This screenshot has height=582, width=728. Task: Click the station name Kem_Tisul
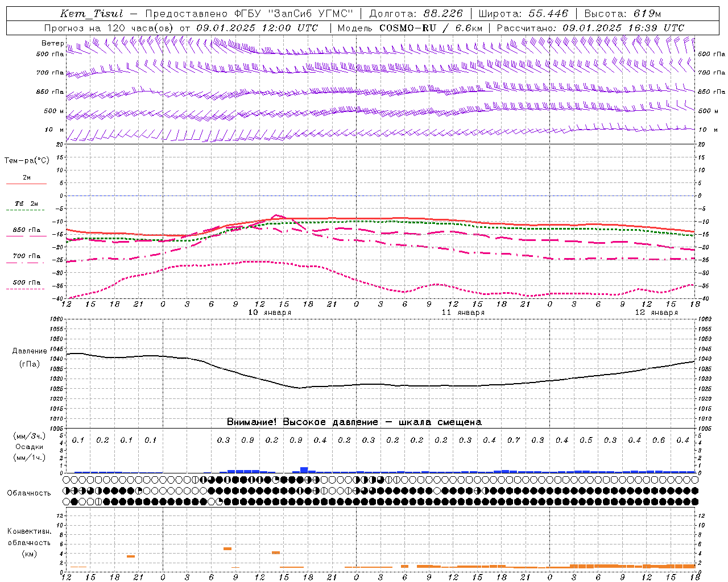[x=92, y=14]
